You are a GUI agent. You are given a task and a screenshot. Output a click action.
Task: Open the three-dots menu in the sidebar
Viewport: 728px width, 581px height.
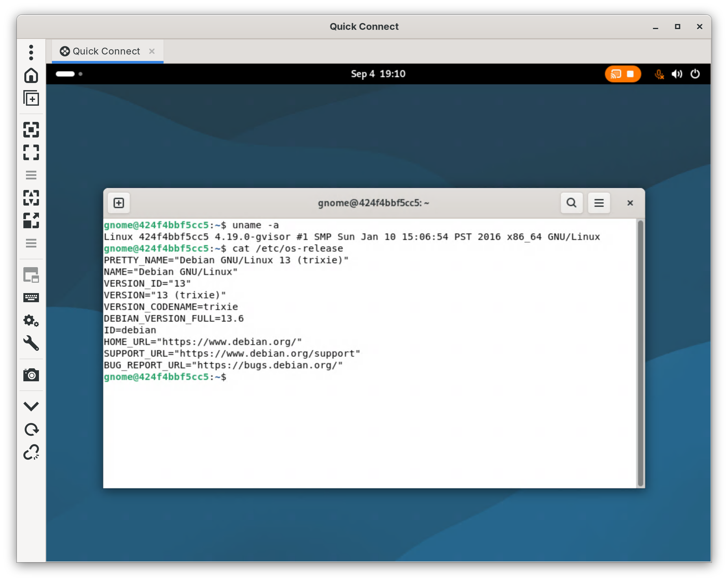31,53
